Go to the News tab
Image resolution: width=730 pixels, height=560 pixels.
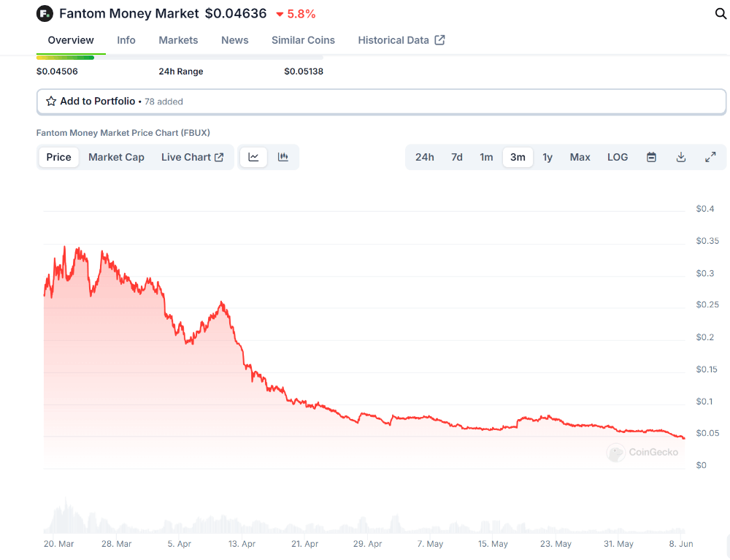[x=234, y=40]
